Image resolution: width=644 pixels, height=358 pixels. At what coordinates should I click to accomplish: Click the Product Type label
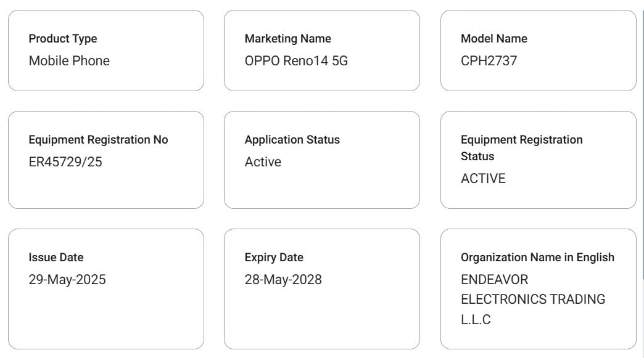(x=63, y=38)
